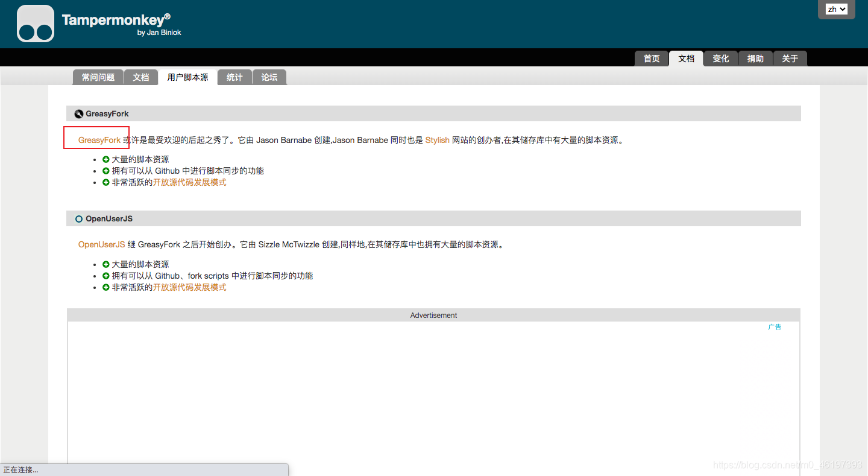
Task: Switch to the 文档 sub-tab
Action: [141, 77]
